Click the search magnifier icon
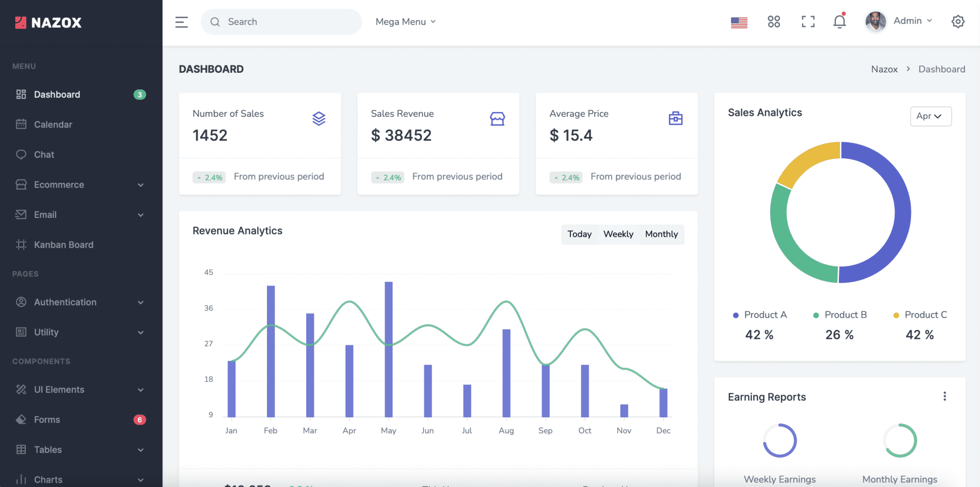 [215, 22]
